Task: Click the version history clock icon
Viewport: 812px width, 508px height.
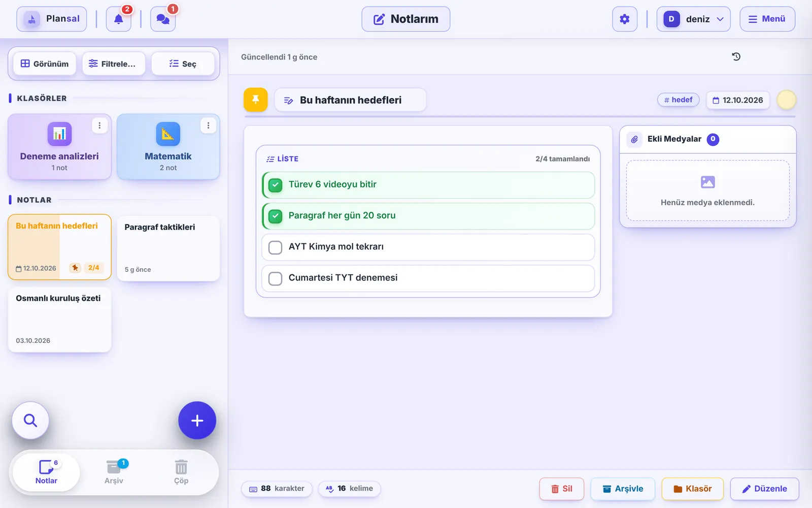Action: click(x=736, y=56)
